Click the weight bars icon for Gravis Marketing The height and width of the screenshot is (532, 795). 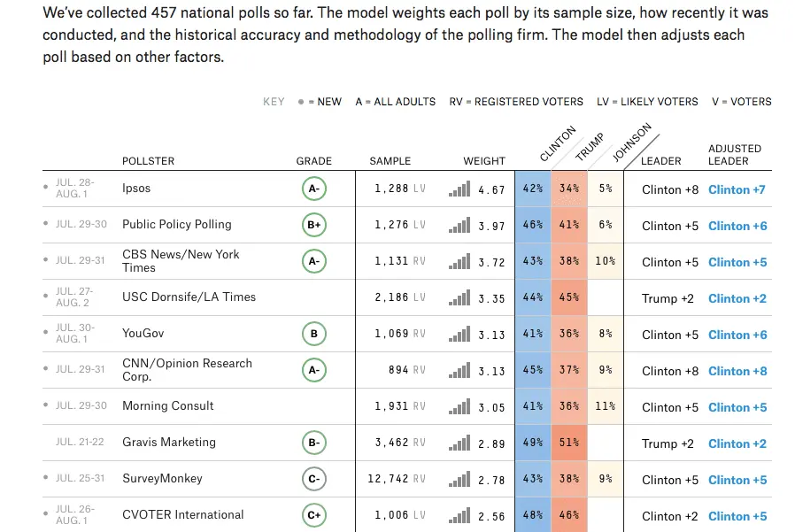[x=459, y=443]
